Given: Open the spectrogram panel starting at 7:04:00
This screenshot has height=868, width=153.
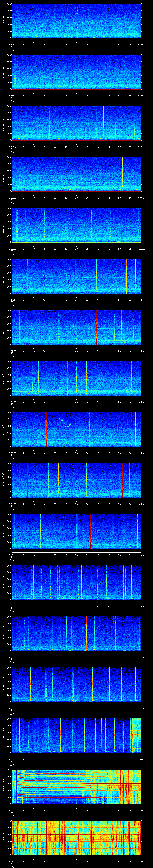Looking at the screenshot, I should (x=77, y=480).
